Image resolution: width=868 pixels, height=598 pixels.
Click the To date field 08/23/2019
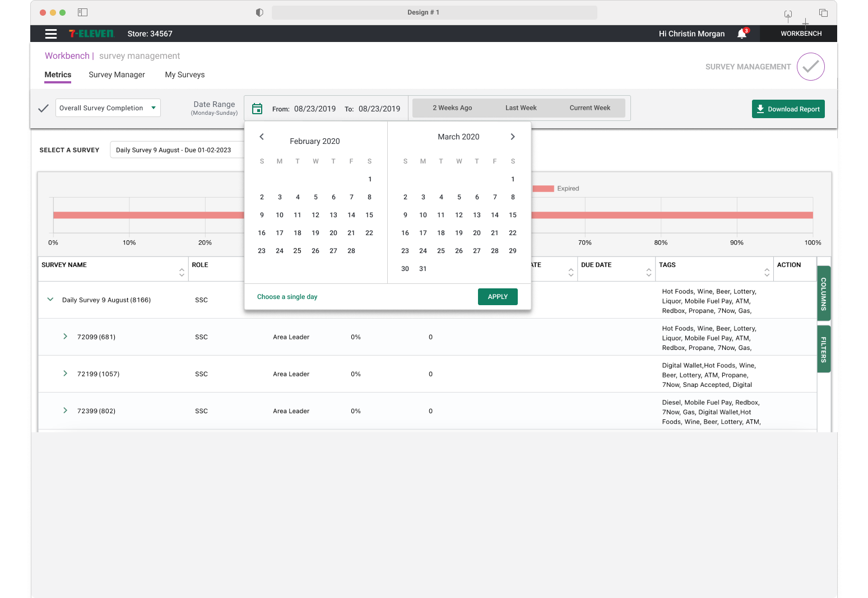tap(379, 109)
